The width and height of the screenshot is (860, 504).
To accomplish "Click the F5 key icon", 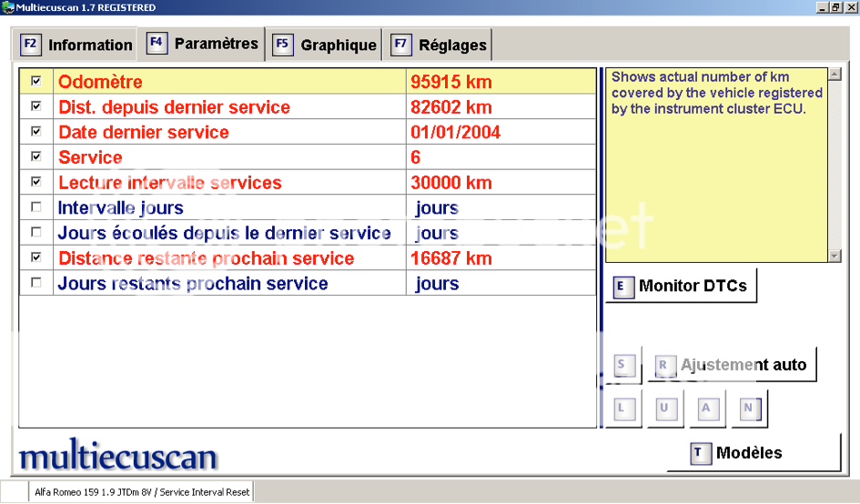I will point(282,45).
